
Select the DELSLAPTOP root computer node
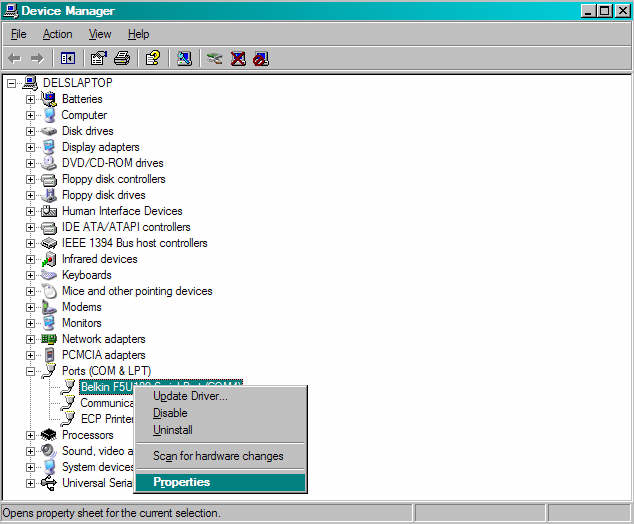tap(77, 83)
